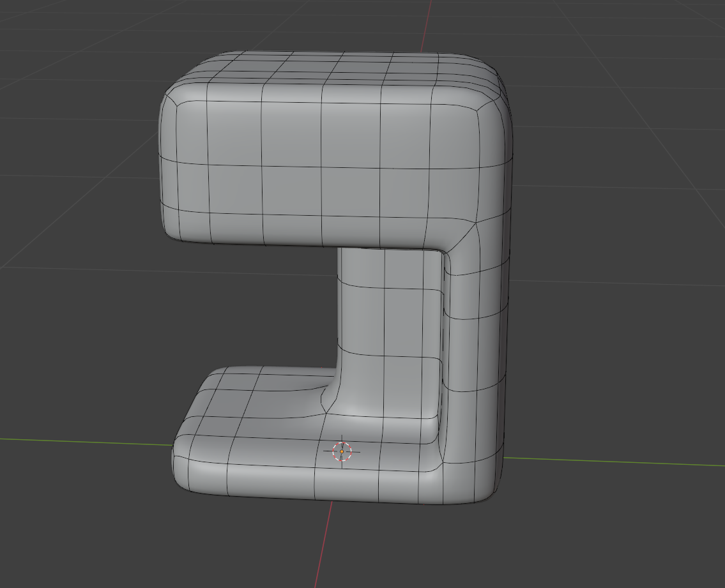Select the orange object origin dot

pyautogui.click(x=342, y=451)
